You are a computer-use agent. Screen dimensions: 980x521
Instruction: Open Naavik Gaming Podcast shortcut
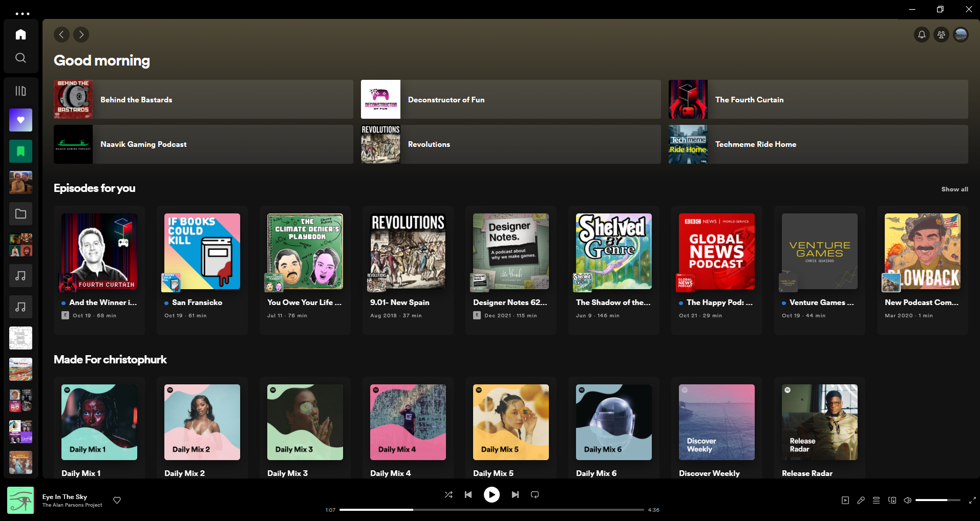point(203,144)
